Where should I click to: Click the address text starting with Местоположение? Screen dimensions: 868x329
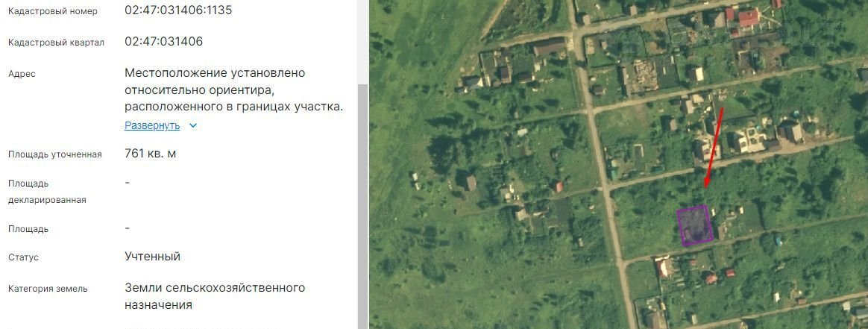[234, 90]
